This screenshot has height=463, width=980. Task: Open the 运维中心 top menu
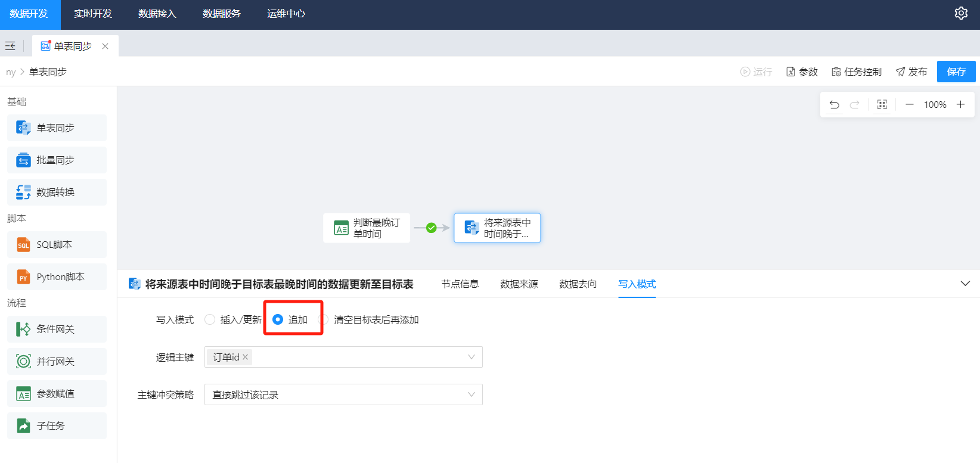click(286, 14)
